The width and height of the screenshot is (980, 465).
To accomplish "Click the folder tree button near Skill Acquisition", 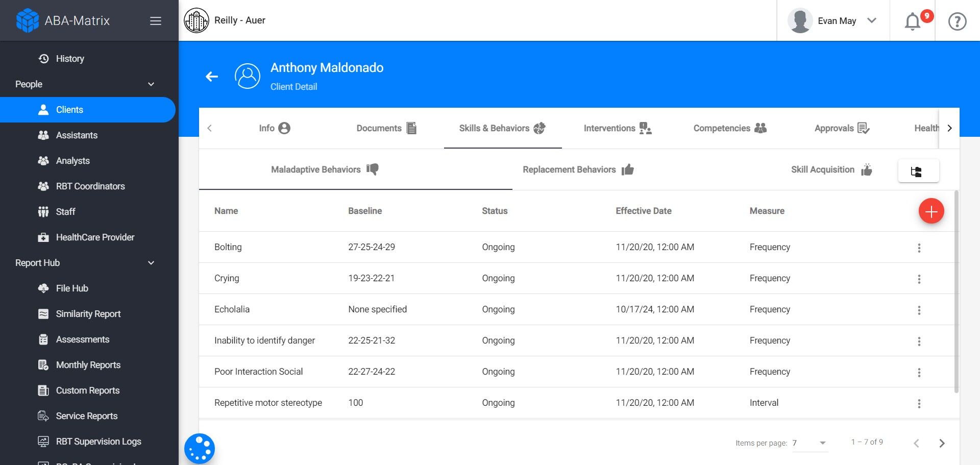I will point(918,171).
